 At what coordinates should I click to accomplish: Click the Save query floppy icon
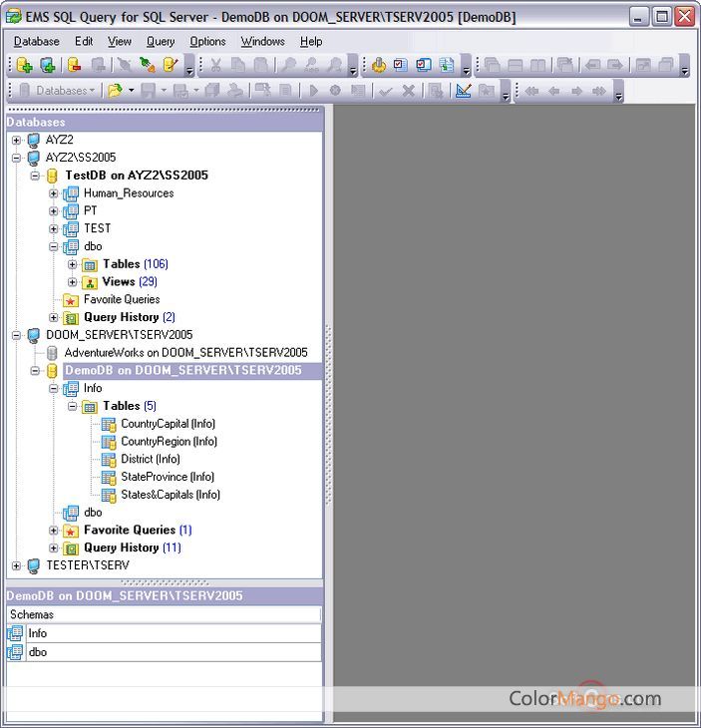tap(149, 91)
